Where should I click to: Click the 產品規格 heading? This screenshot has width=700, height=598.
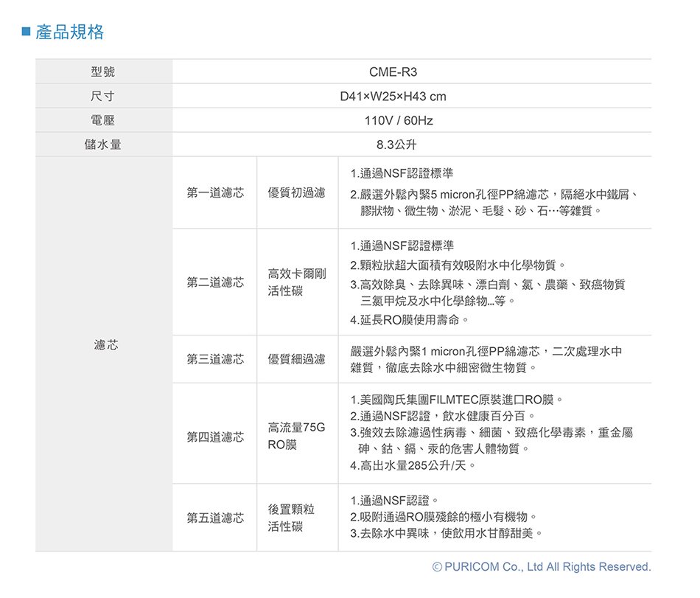70,32
